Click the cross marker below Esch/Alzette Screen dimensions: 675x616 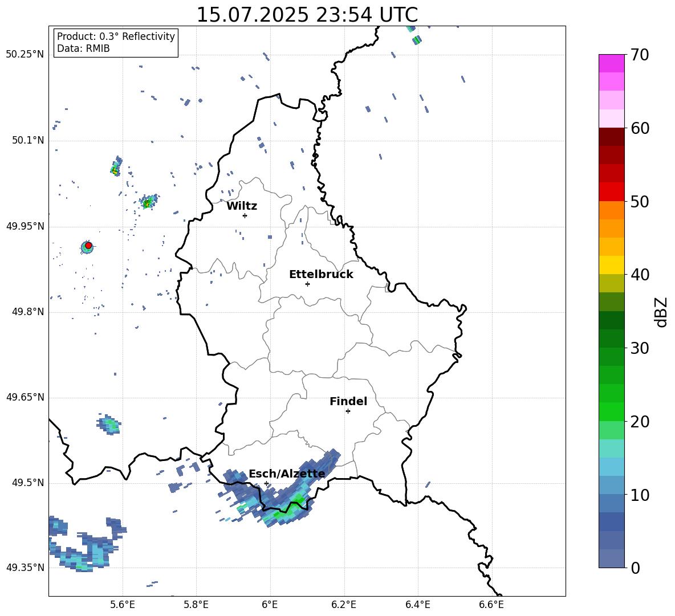[x=266, y=483]
